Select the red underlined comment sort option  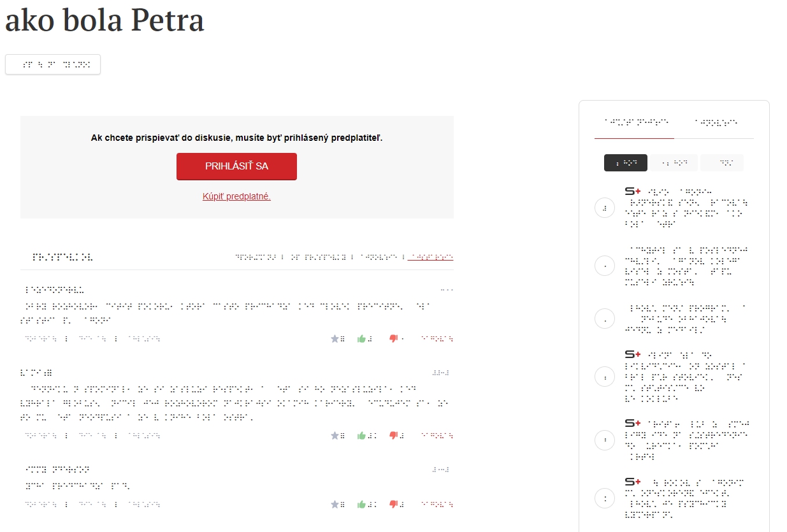coord(431,257)
